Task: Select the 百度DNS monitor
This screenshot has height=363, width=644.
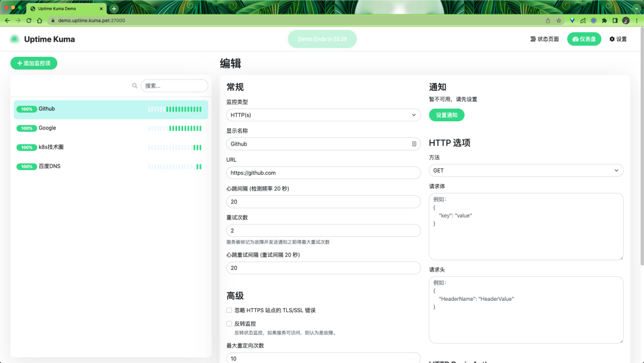Action: pyautogui.click(x=111, y=167)
